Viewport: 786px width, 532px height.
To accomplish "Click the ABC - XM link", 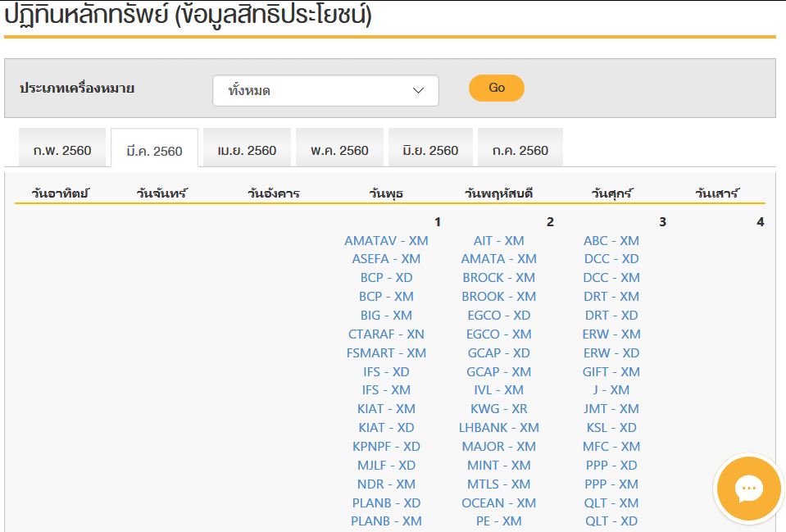I will [611, 241].
